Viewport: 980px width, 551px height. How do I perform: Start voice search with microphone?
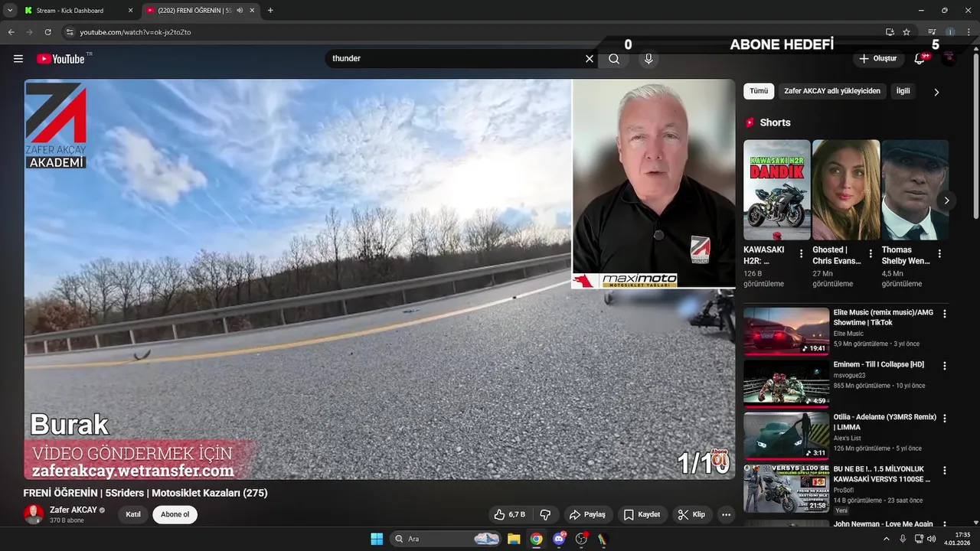648,58
